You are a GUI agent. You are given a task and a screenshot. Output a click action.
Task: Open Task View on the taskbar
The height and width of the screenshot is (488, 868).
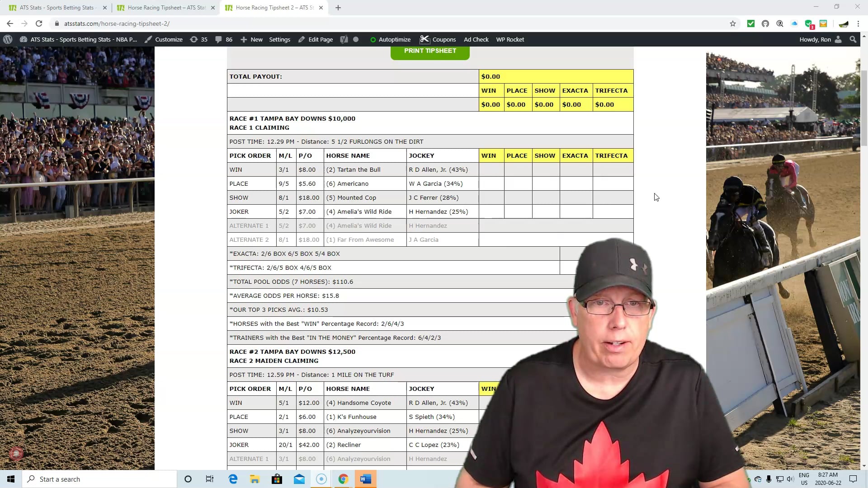click(210, 479)
